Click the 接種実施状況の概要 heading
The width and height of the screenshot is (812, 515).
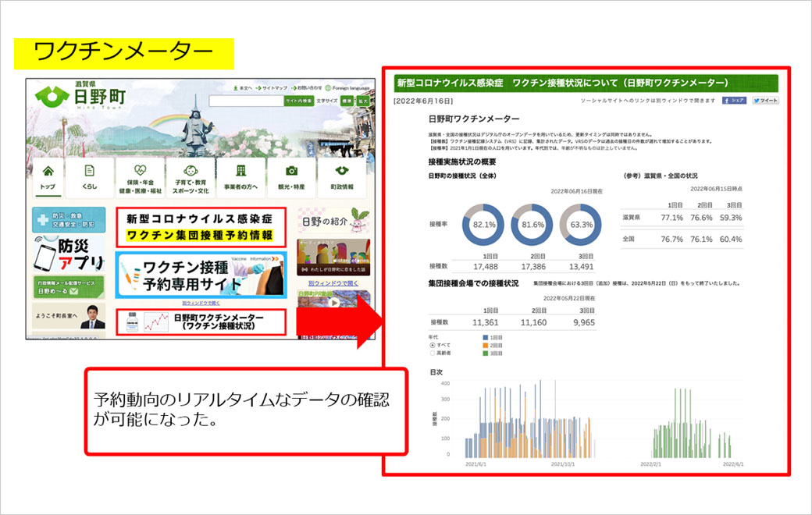click(462, 162)
